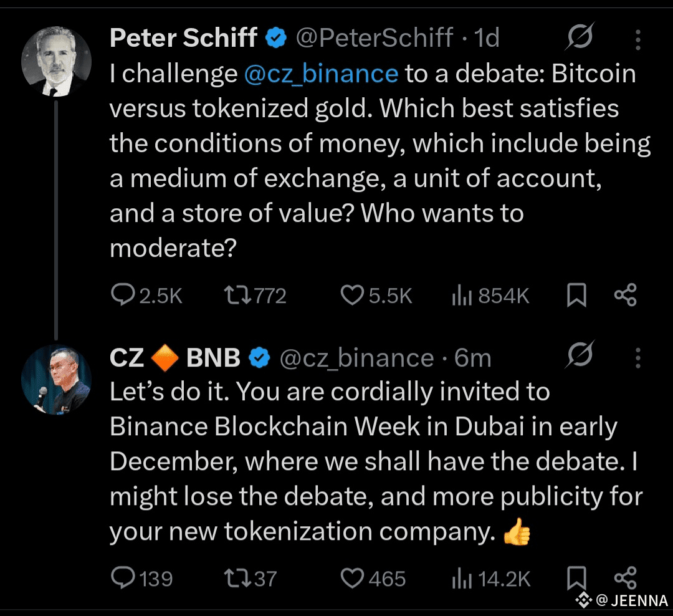Bookmark Peter Schiff's tweet
The image size is (673, 616).
pos(576,296)
